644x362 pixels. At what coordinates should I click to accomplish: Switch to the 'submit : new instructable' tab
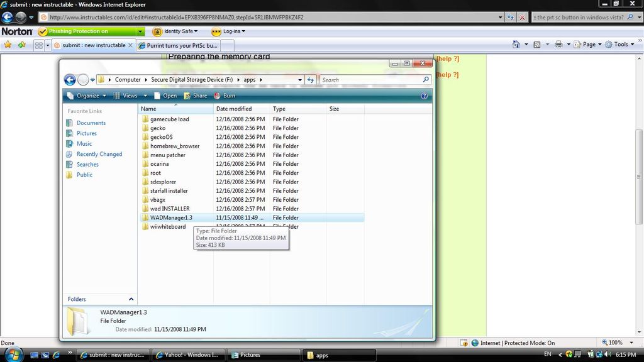(94, 45)
